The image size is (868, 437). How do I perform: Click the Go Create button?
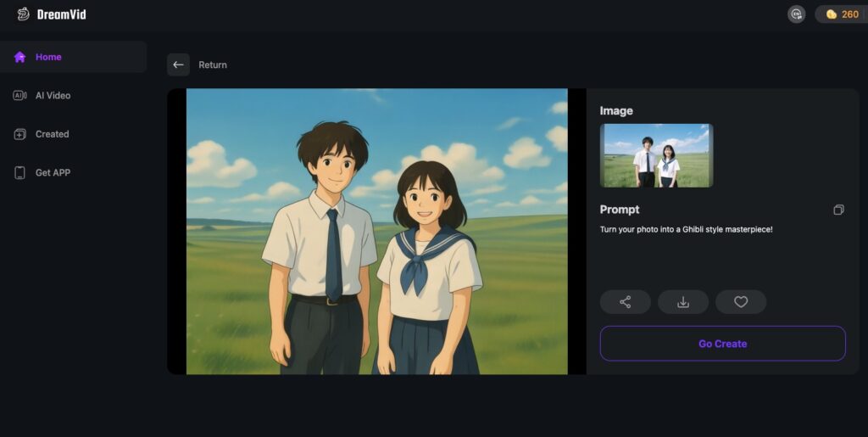723,344
